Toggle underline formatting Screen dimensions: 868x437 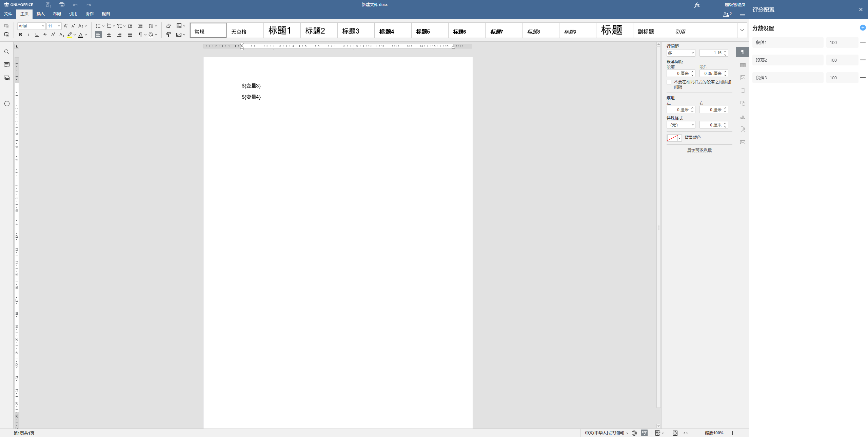37,35
